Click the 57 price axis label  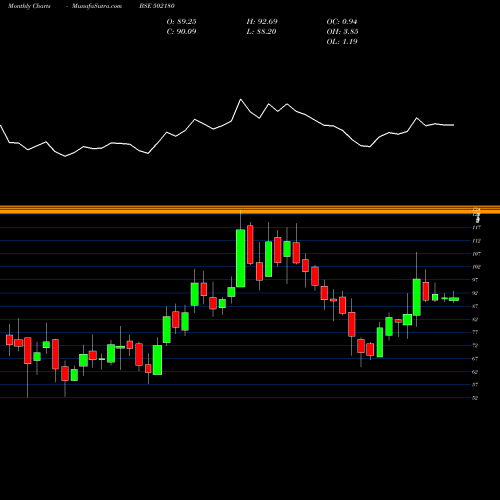[x=475, y=385]
